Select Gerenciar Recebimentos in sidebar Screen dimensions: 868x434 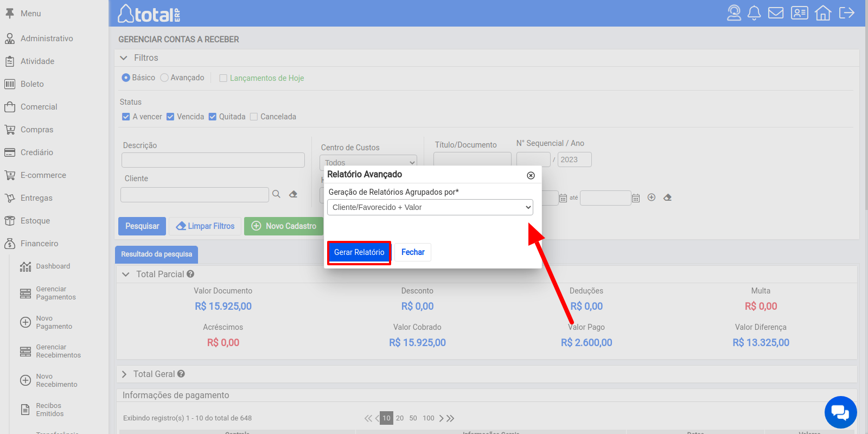[58, 352]
